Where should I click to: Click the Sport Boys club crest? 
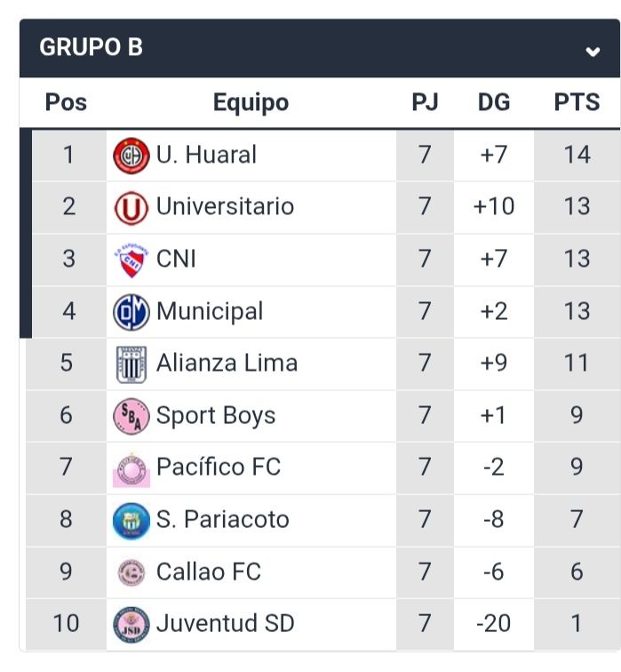131,416
